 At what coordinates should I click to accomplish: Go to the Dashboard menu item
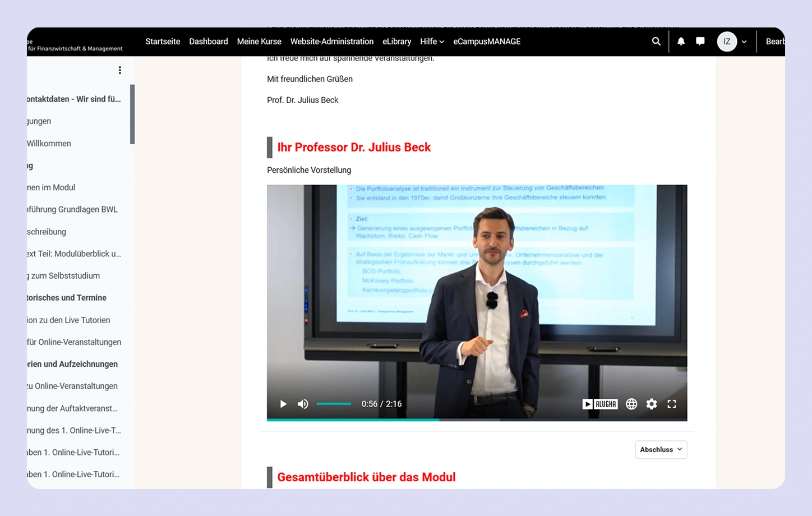[x=209, y=42]
